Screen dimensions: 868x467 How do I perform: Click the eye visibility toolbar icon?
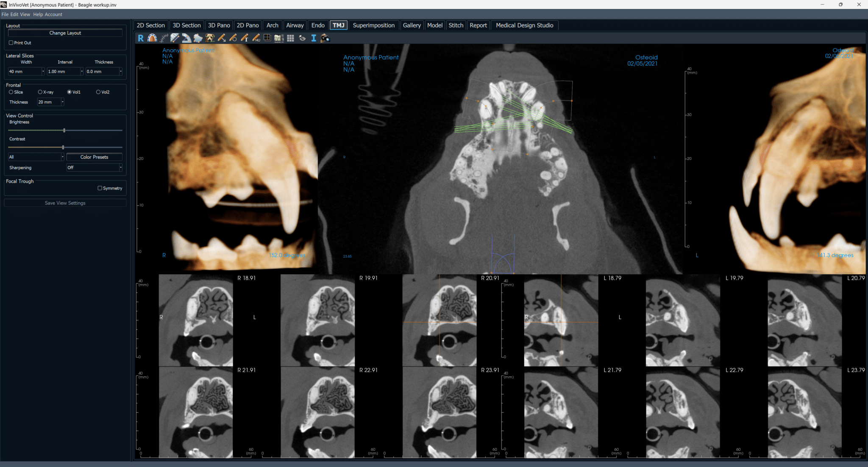tap(303, 38)
